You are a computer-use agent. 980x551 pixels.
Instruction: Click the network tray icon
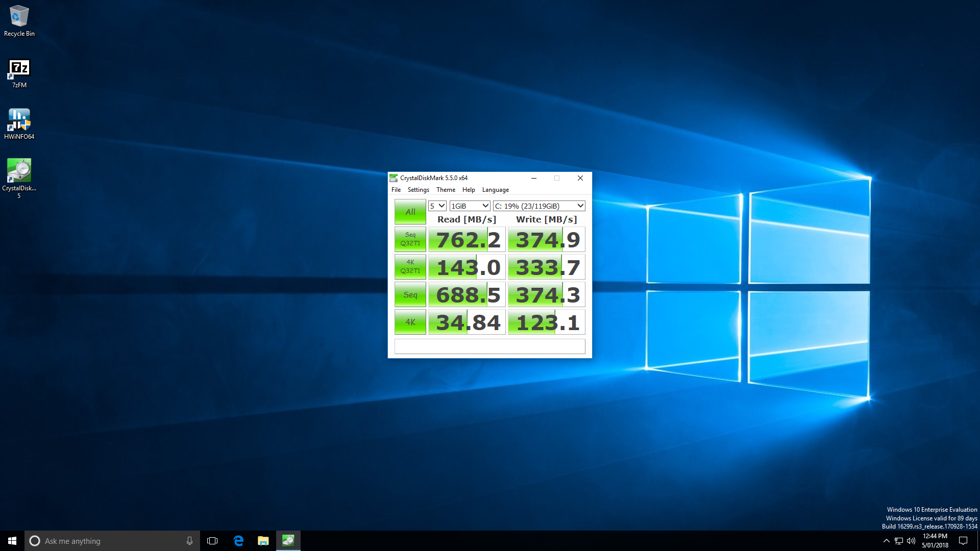coord(899,541)
